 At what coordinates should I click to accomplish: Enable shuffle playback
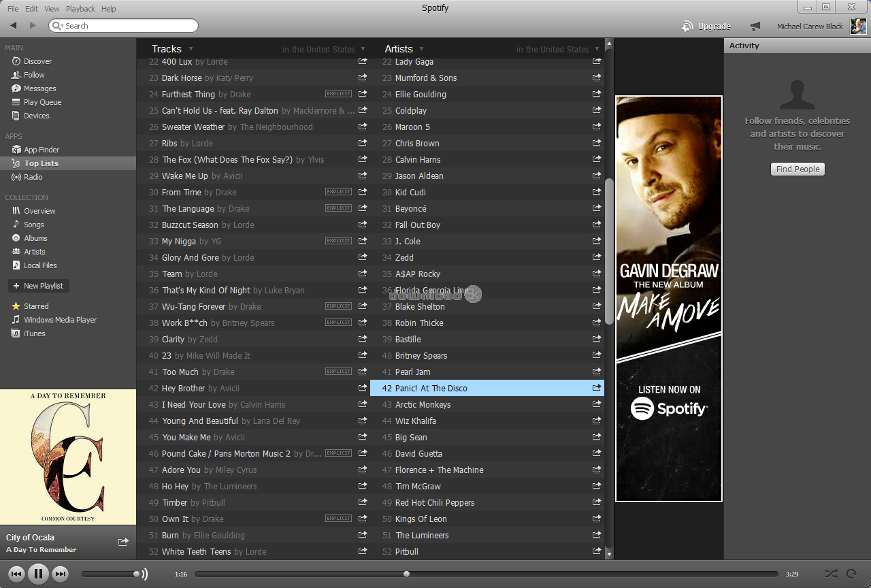coord(830,574)
